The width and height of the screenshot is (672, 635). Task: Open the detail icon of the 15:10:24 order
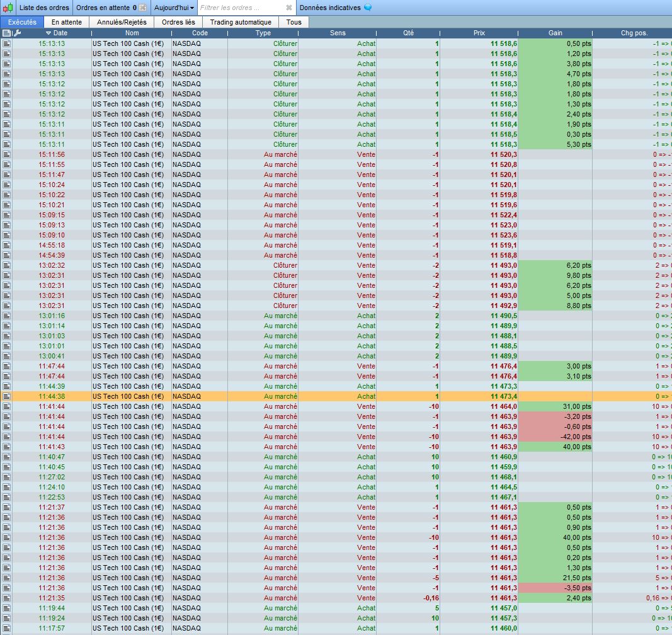point(6,185)
